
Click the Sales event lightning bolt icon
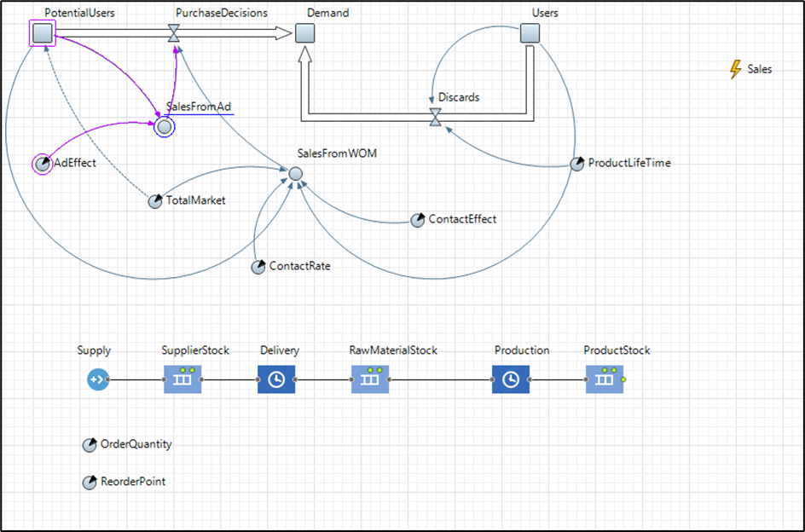pos(733,69)
